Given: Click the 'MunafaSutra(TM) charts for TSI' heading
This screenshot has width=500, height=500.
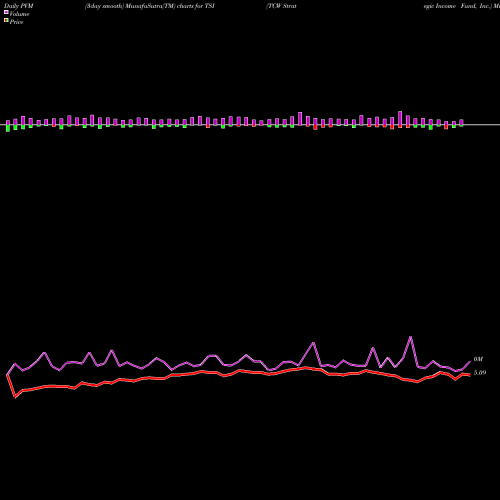Looking at the screenshot, I should point(170,6).
